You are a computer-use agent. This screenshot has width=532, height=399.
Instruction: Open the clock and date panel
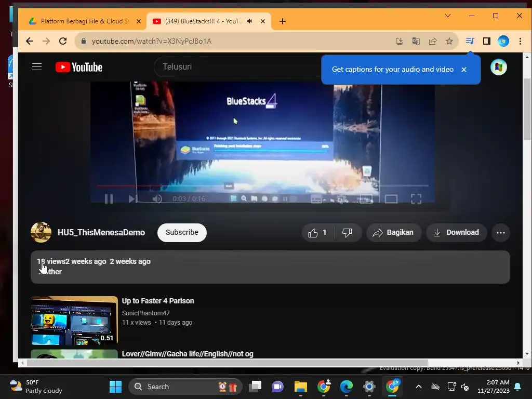pyautogui.click(x=494, y=387)
